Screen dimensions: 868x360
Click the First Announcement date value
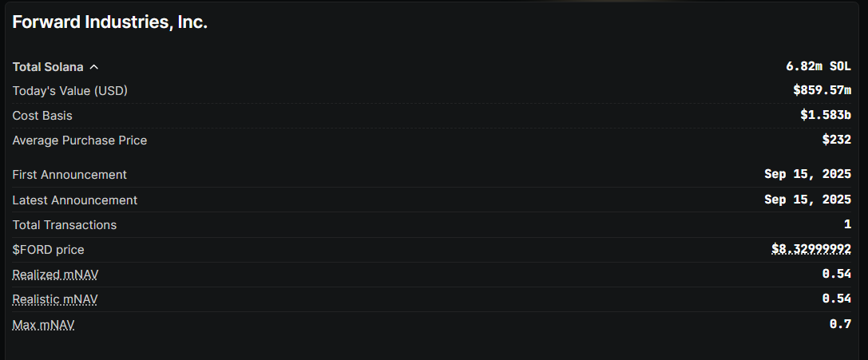pyautogui.click(x=807, y=175)
